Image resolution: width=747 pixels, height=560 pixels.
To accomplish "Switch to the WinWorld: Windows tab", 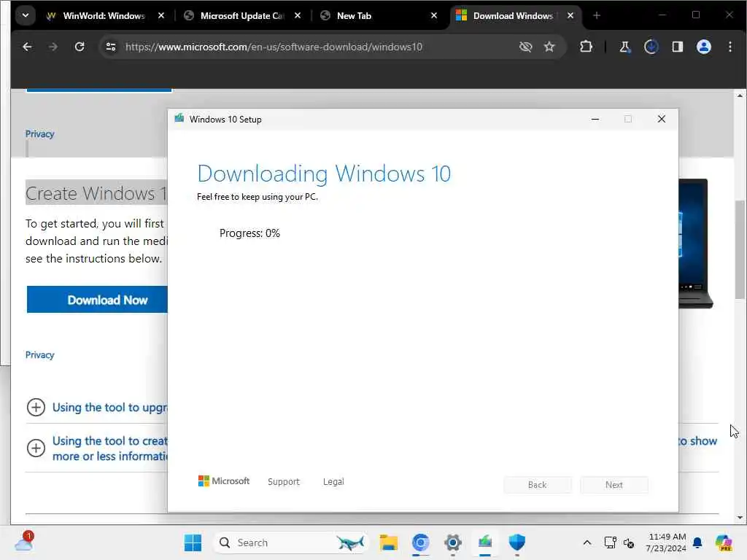I will coord(104,16).
